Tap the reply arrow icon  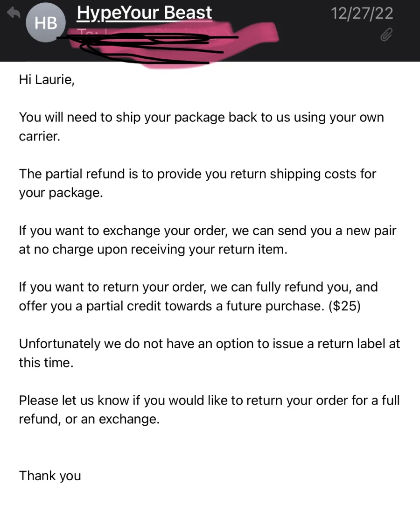tap(14, 13)
